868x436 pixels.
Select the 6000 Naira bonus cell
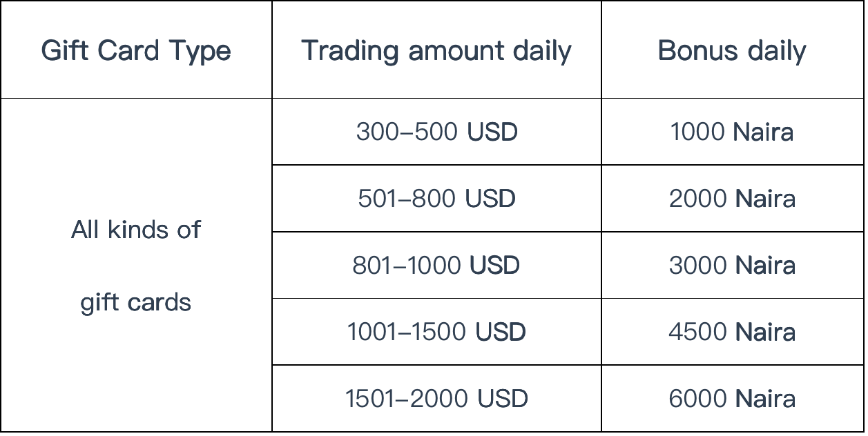[x=732, y=399]
